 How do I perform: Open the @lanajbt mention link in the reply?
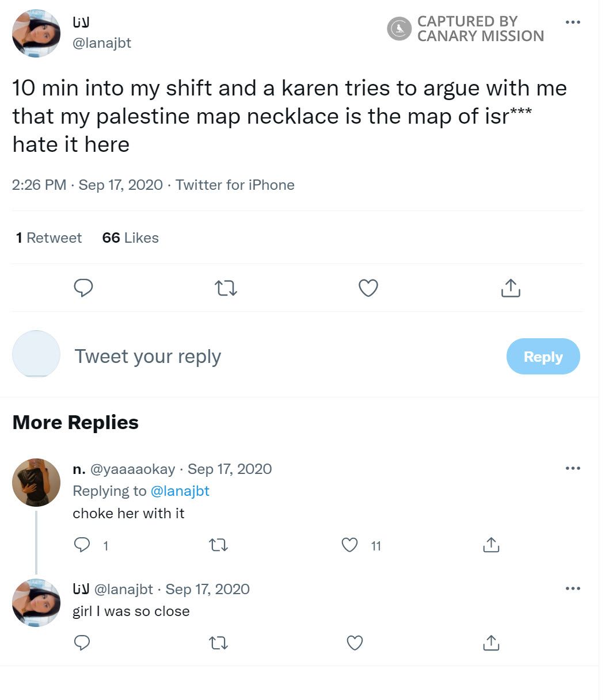pos(180,491)
